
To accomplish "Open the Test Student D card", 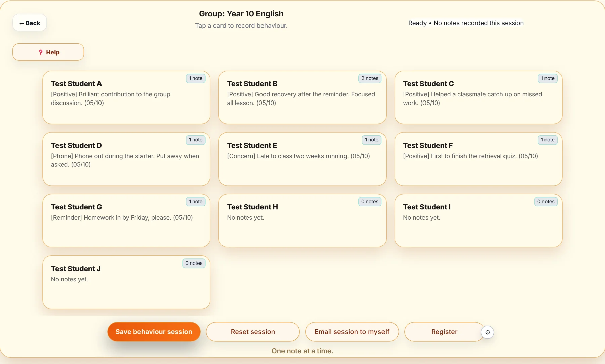I will click(x=126, y=159).
